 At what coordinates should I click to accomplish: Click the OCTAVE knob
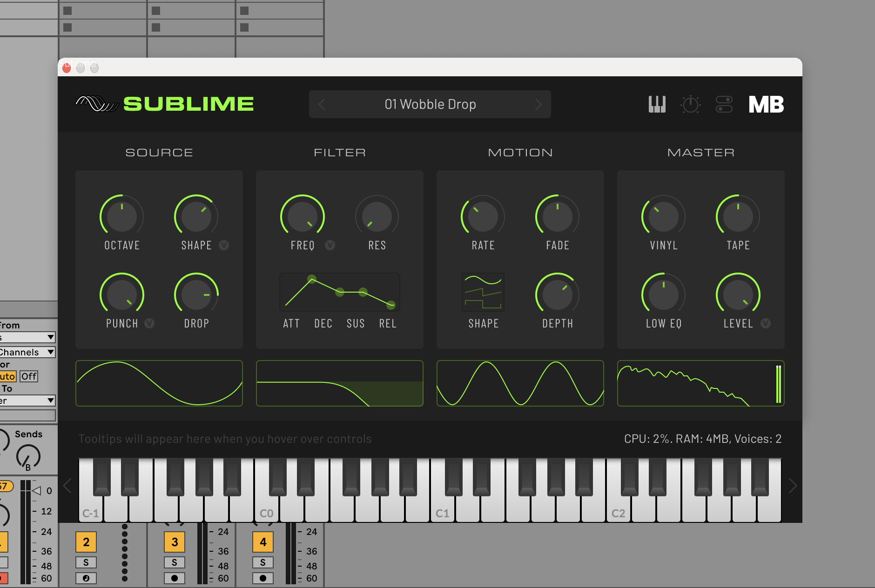click(x=122, y=216)
